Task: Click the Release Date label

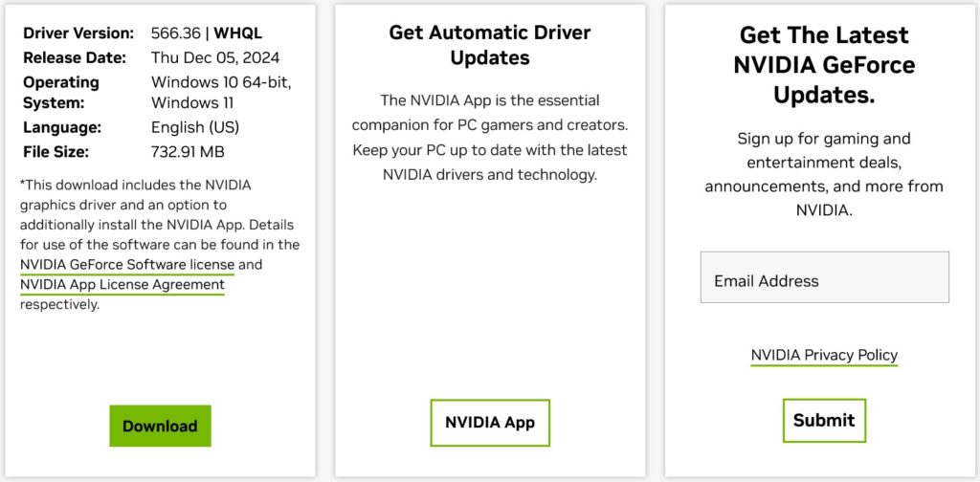Action: 75,58
